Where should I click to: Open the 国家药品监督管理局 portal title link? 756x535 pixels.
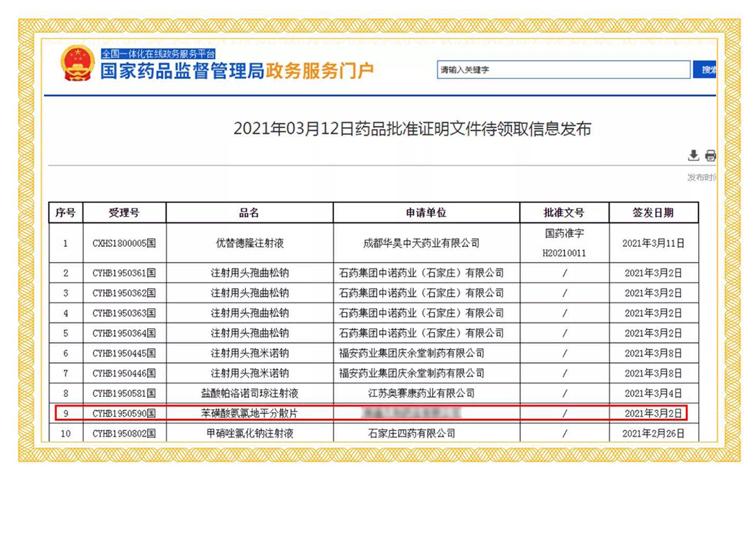click(182, 71)
